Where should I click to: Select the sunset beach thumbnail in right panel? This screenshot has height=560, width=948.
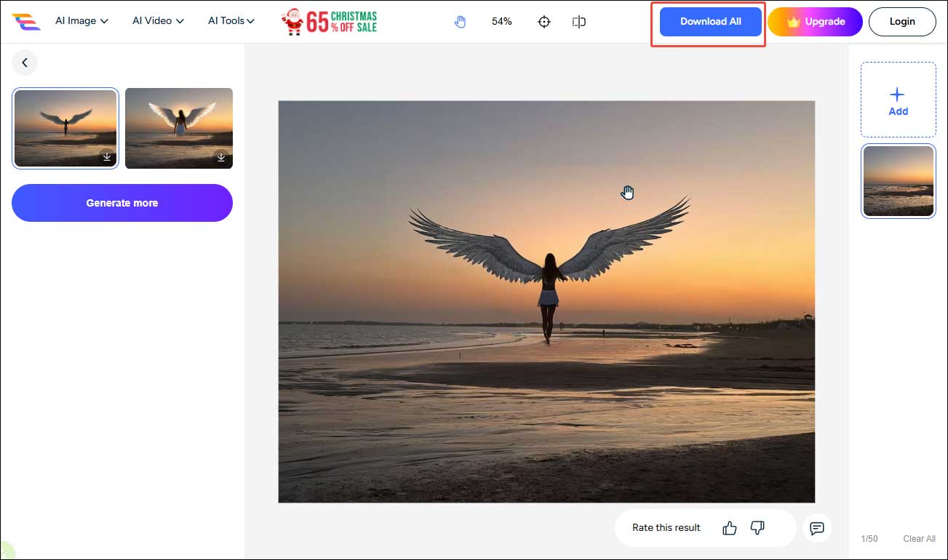898,181
